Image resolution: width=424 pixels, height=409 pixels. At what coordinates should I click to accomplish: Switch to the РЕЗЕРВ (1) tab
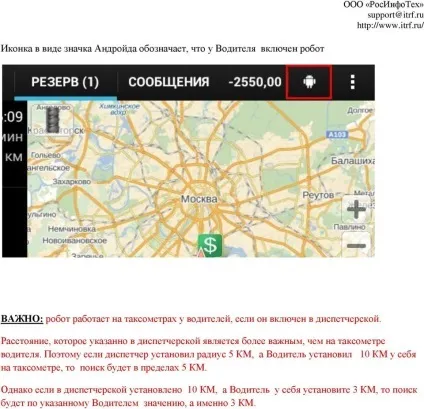tap(65, 82)
